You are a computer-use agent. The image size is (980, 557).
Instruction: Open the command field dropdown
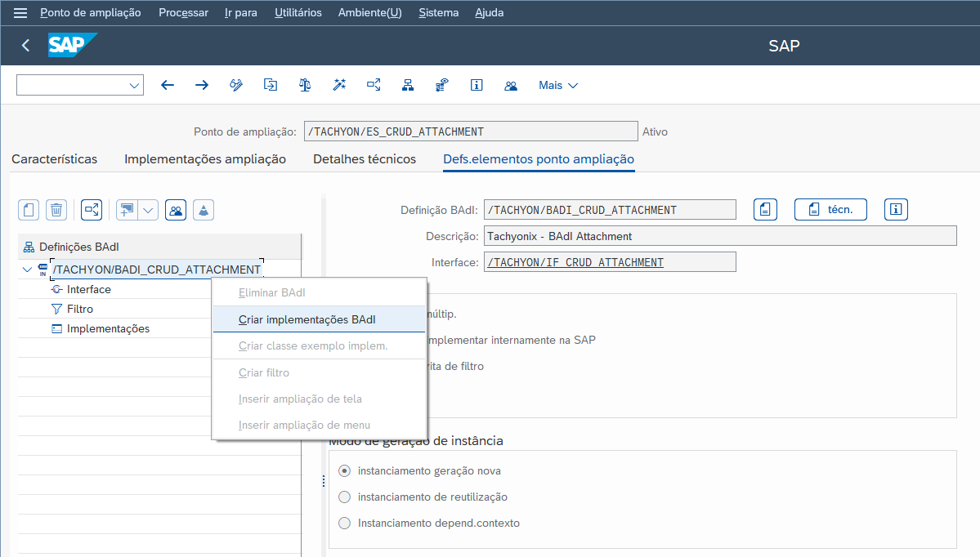[134, 86]
